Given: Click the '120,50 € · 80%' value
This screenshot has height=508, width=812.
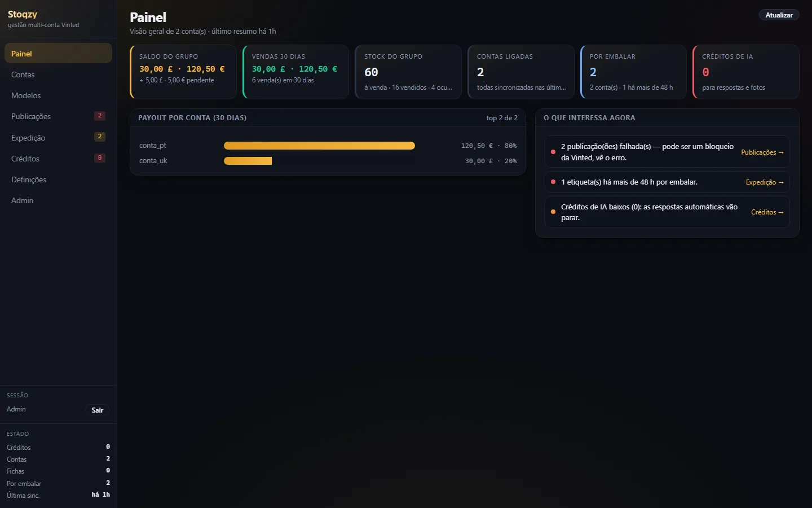Looking at the screenshot, I should (x=488, y=146).
